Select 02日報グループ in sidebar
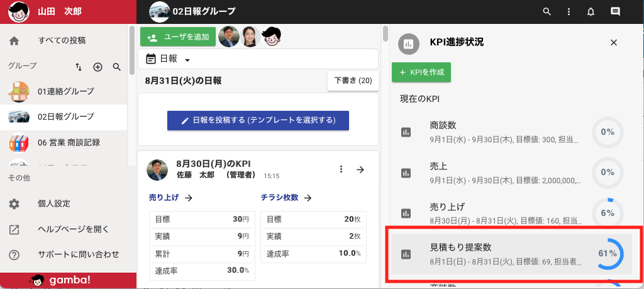The height and width of the screenshot is (289, 644). (x=64, y=117)
